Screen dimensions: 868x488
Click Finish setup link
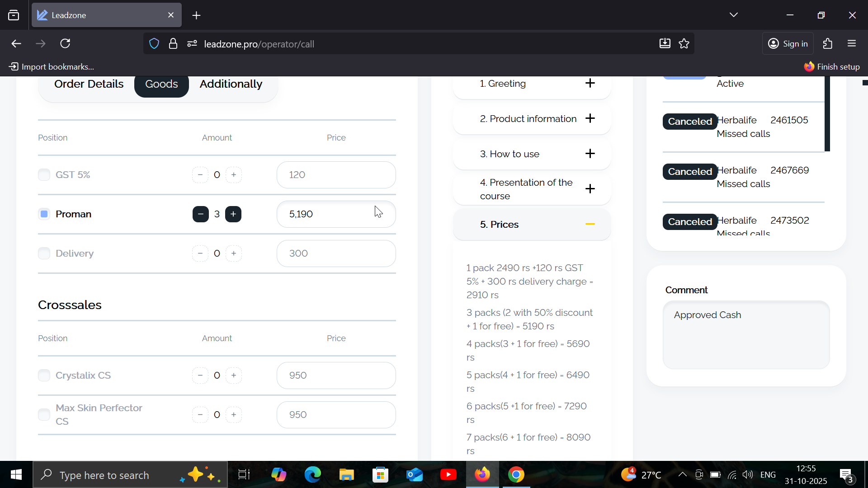coord(832,67)
